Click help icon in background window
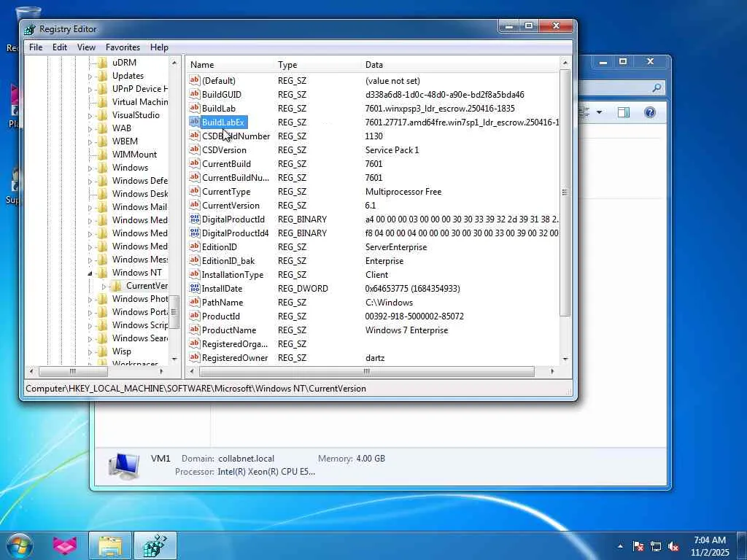747x560 pixels. tap(650, 112)
